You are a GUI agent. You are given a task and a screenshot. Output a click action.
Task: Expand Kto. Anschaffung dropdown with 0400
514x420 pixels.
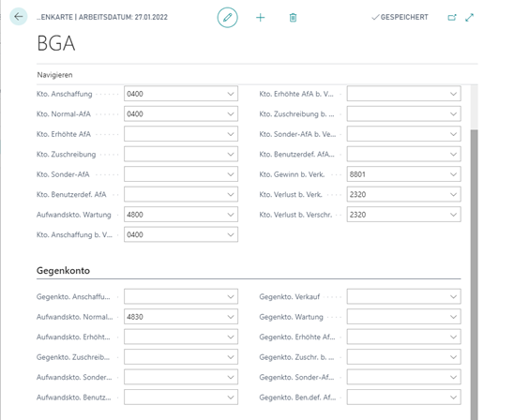(x=231, y=94)
